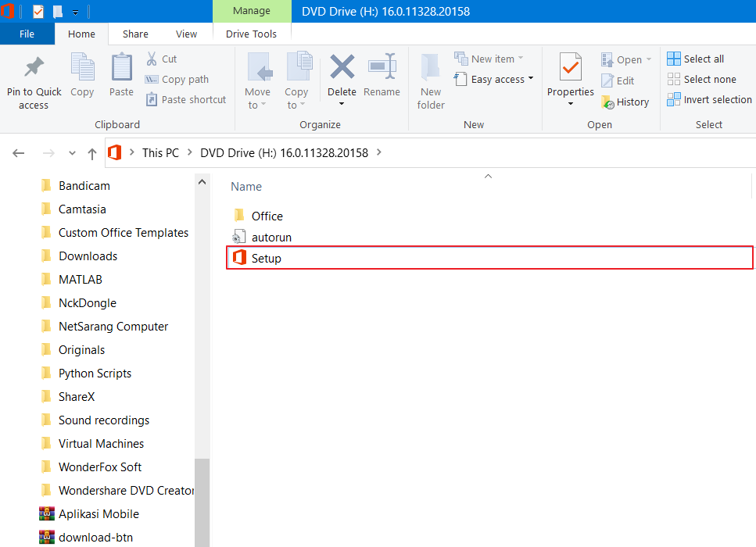
Task: Click the Properties quick access toolbar icon
Action: tap(38, 11)
